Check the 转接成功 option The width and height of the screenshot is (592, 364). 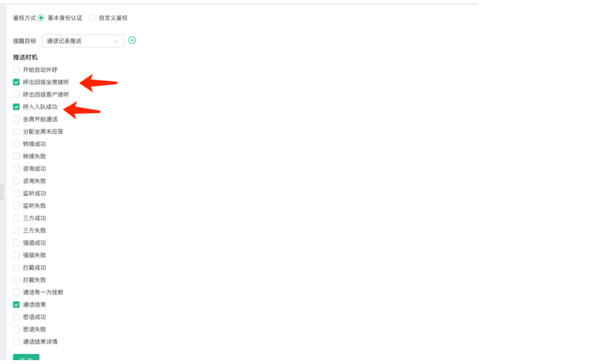coord(16,144)
